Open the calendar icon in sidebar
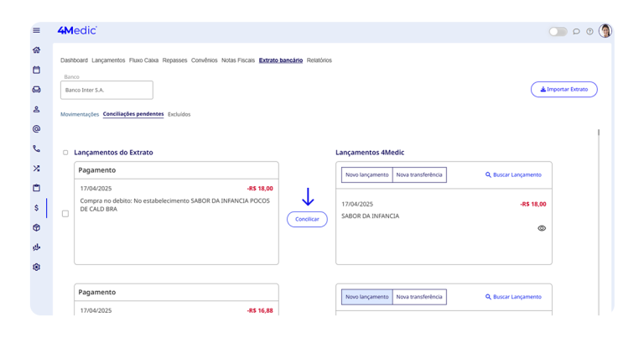 tap(36, 70)
